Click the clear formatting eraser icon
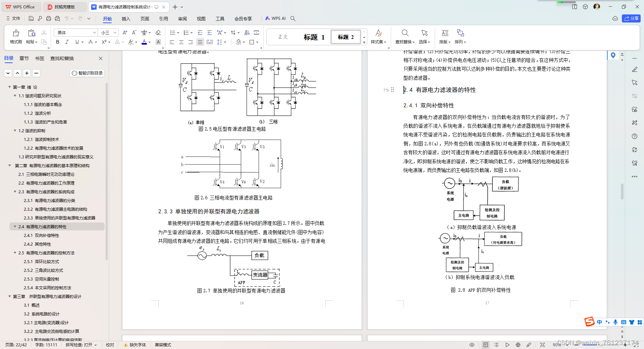This screenshot has width=644, height=349. tap(158, 33)
